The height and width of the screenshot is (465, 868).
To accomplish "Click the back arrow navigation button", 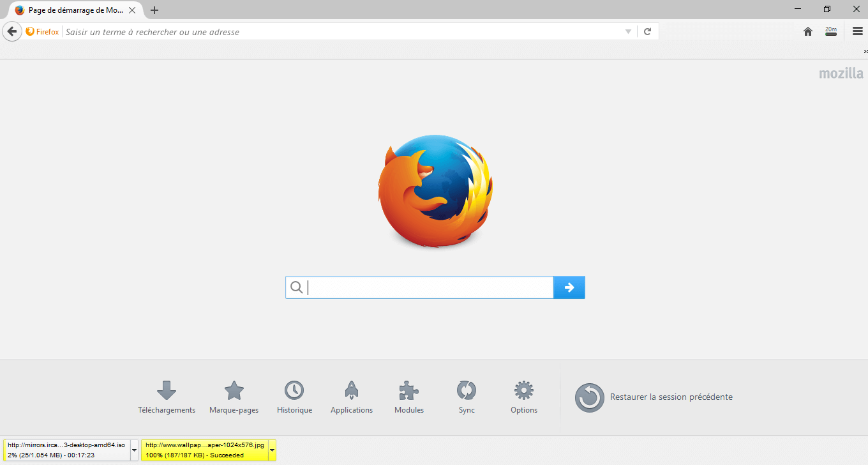I will [11, 31].
